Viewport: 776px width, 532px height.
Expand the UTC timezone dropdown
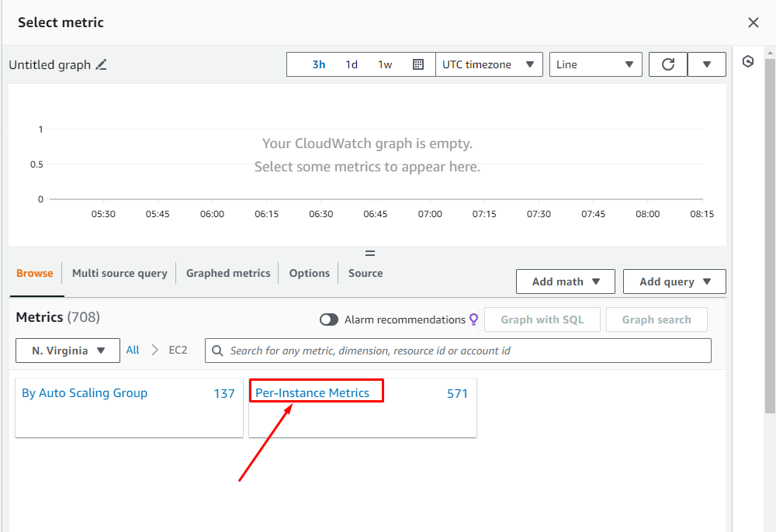489,64
